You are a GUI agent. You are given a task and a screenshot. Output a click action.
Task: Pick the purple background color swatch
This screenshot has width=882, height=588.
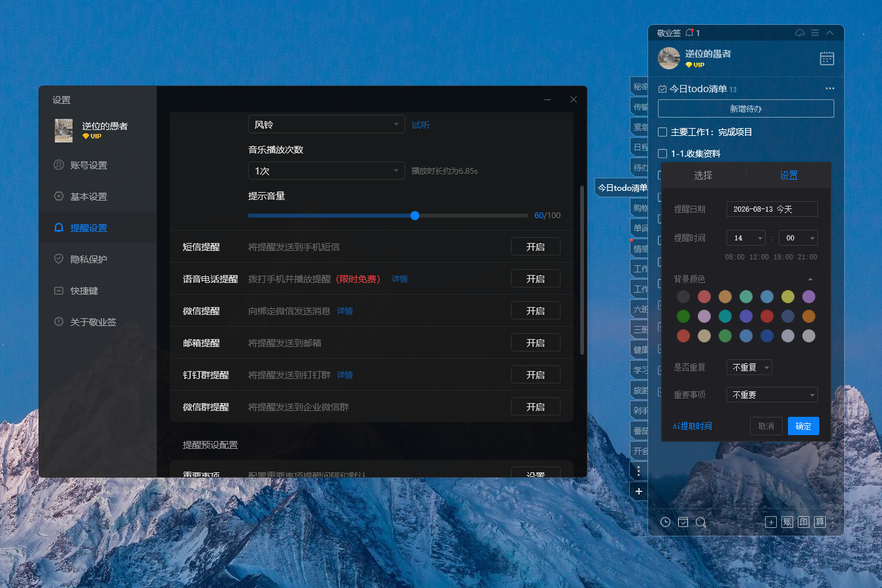(809, 297)
